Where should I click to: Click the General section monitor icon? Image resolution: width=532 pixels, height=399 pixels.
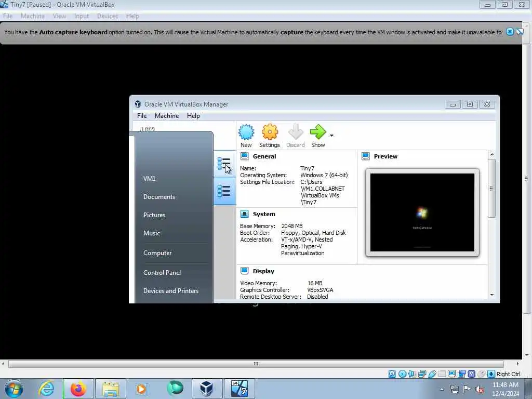(244, 156)
